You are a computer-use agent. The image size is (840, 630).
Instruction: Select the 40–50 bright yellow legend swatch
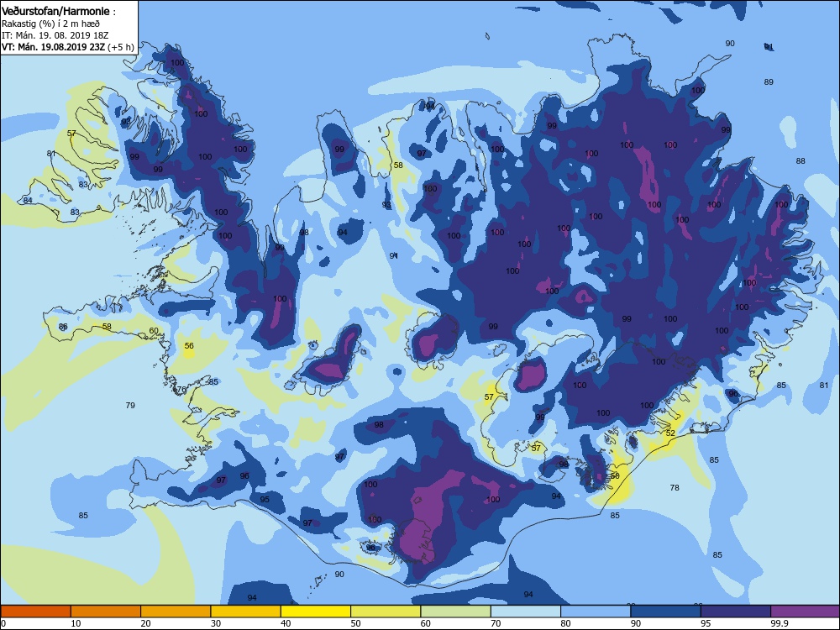(x=316, y=612)
